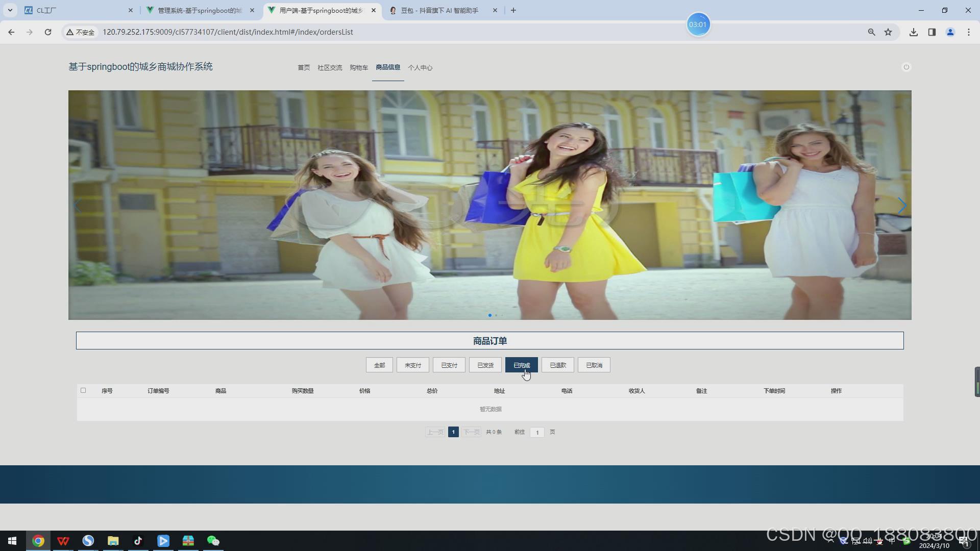Switch to the 管理系统 browser tab
The height and width of the screenshot is (551, 980).
click(199, 10)
